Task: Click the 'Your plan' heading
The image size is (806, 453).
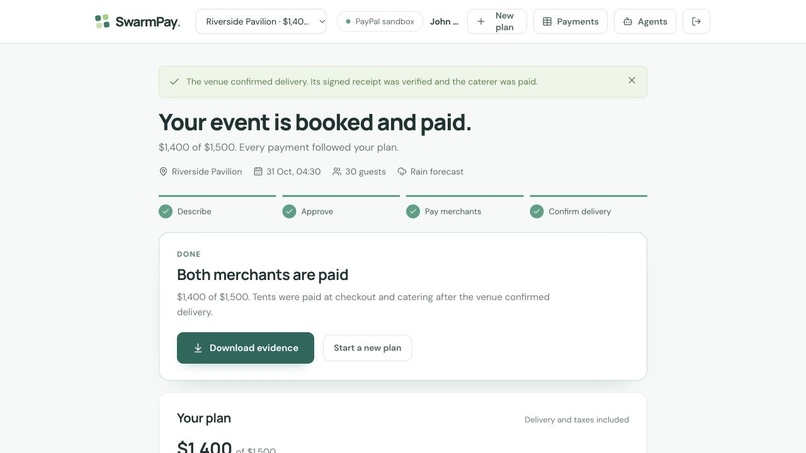Action: 204,418
